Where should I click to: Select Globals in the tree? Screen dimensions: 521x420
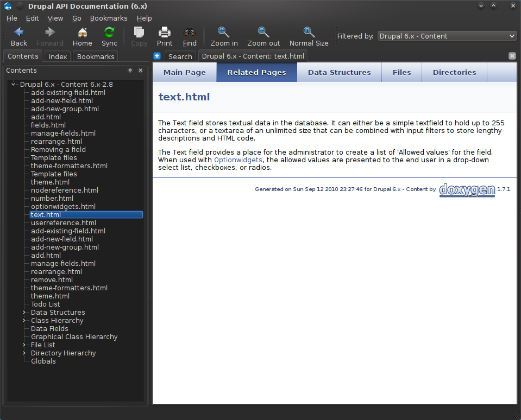pyautogui.click(x=43, y=361)
